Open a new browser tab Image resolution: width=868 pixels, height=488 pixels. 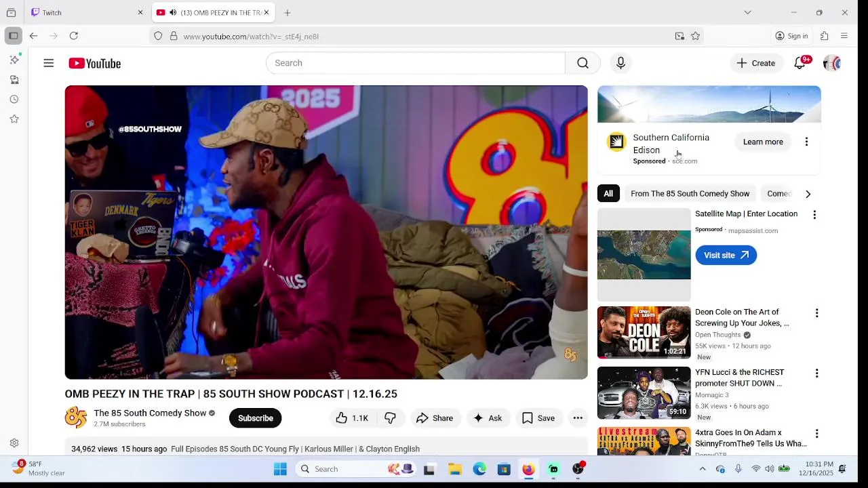pyautogui.click(x=288, y=12)
